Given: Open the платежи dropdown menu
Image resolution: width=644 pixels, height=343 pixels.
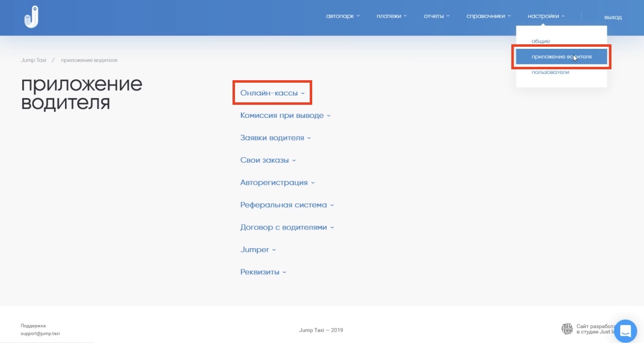Looking at the screenshot, I should click(x=391, y=16).
